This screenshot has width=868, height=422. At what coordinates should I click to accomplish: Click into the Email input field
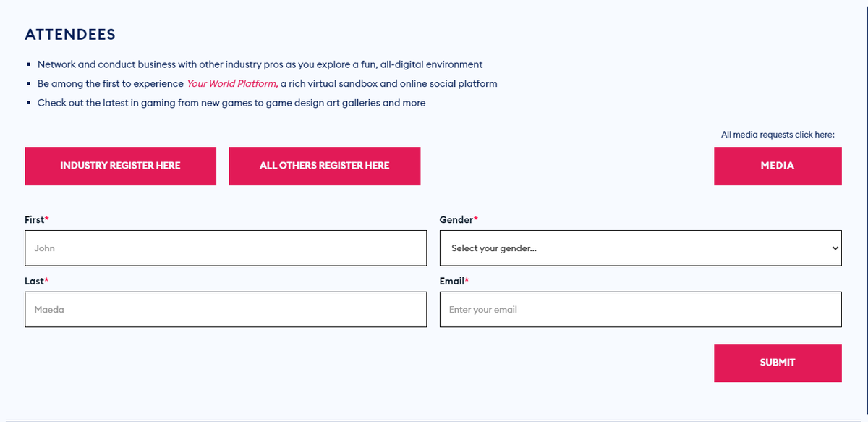point(641,310)
